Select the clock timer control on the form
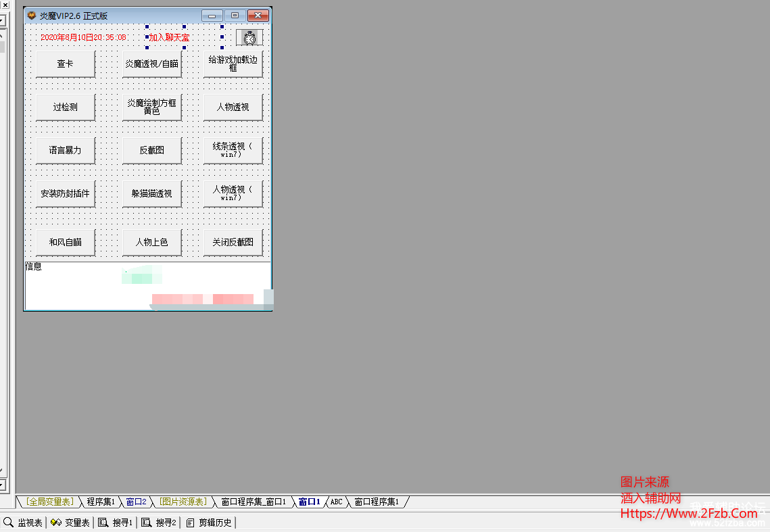 pyautogui.click(x=249, y=37)
